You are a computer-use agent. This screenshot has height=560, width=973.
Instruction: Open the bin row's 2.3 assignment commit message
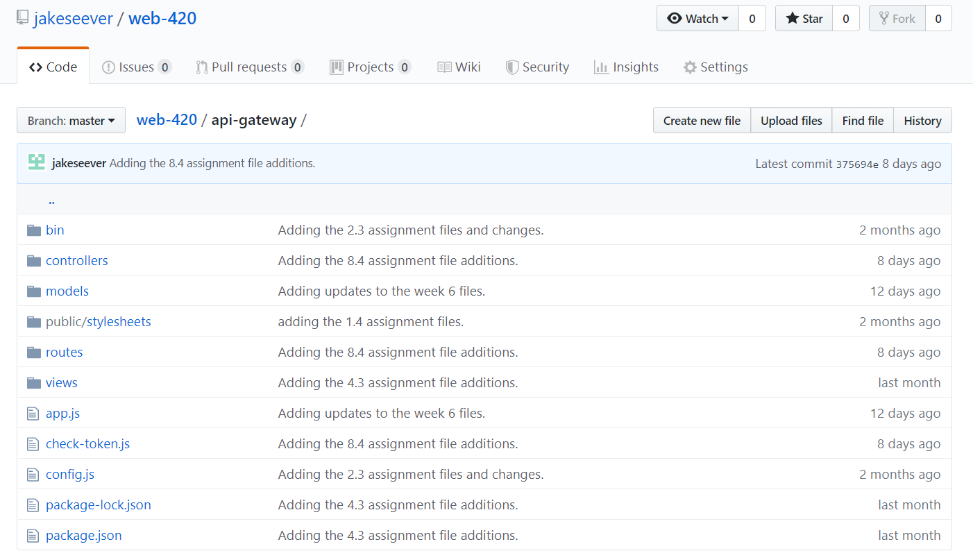coord(411,230)
